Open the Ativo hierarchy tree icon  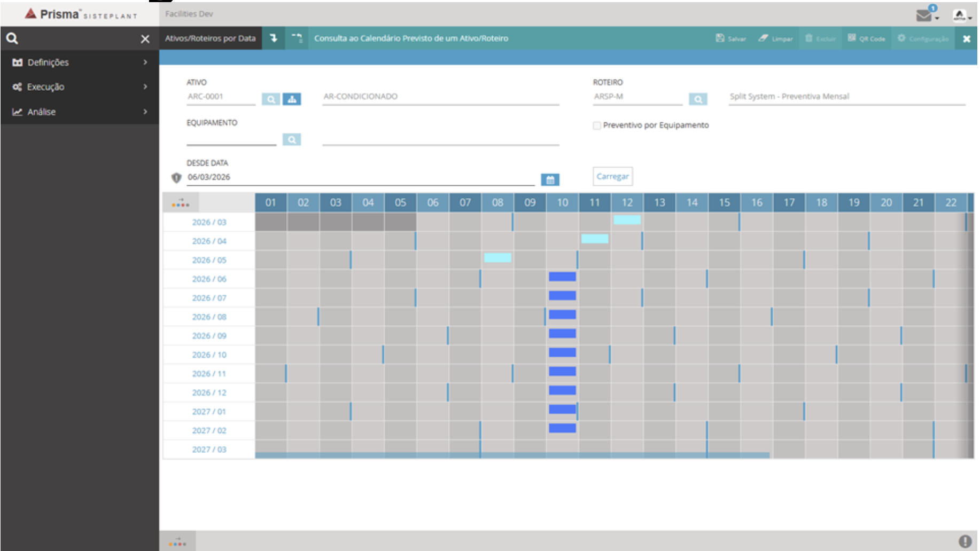tap(292, 99)
